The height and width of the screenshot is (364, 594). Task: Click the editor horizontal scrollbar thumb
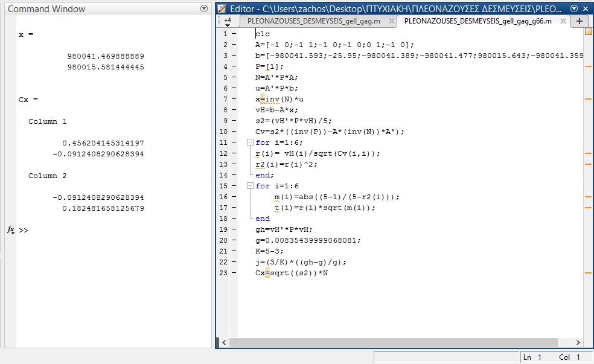click(x=393, y=342)
